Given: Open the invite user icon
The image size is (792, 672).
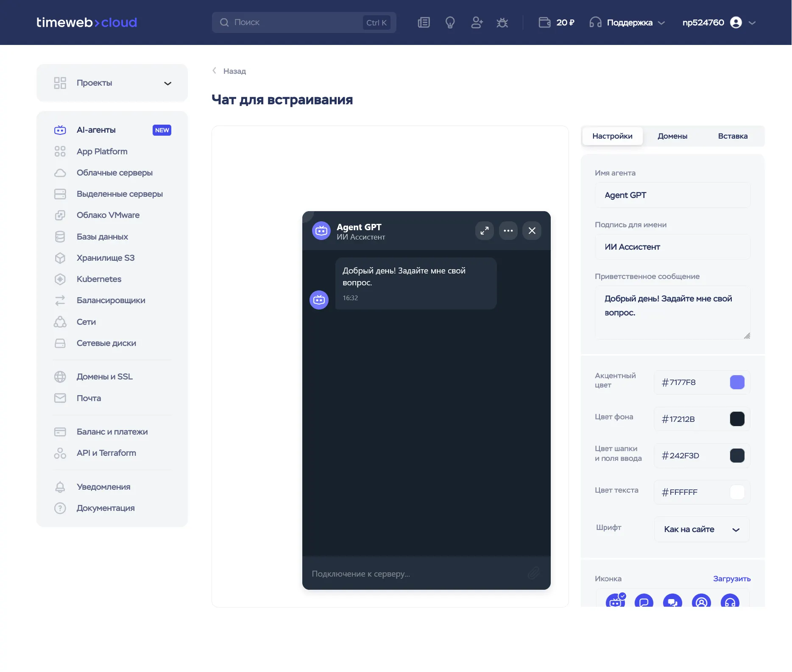Looking at the screenshot, I should tap(477, 22).
